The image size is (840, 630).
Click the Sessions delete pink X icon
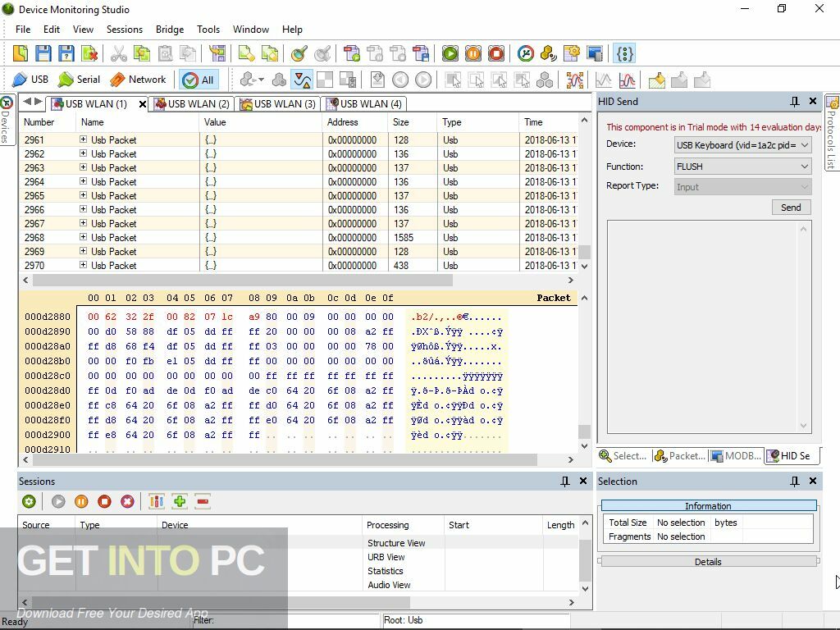(127, 501)
